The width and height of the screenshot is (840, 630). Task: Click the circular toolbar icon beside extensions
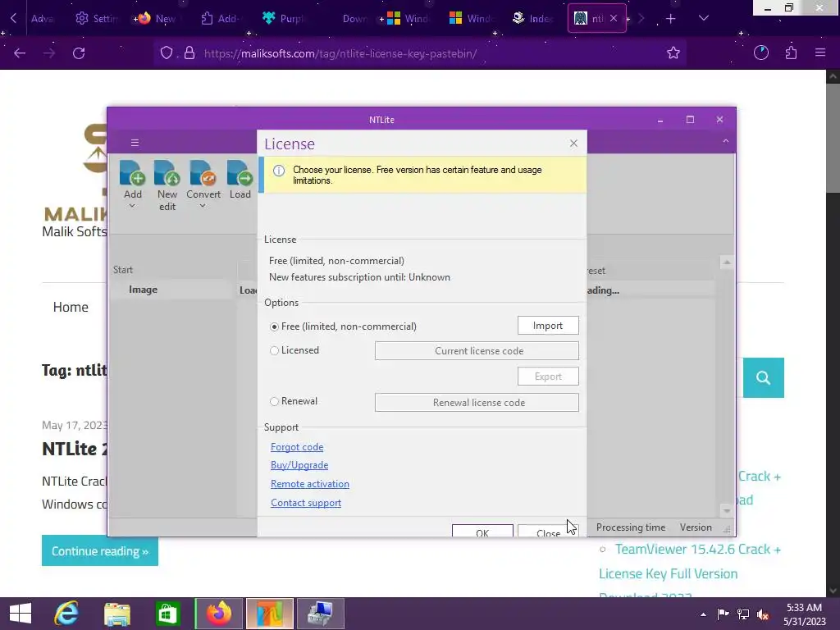tap(760, 52)
